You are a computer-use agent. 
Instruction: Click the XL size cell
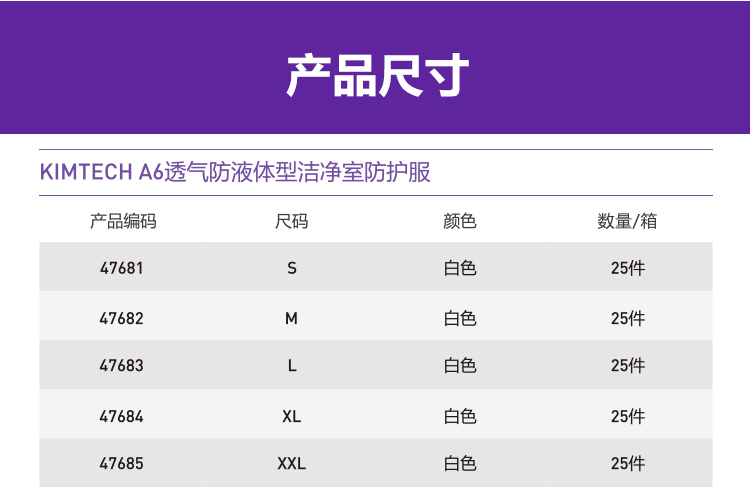(x=291, y=416)
